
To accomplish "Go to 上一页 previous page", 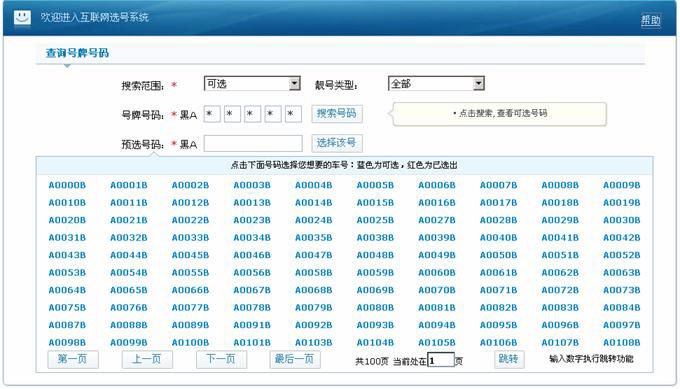I will pyautogui.click(x=147, y=359).
